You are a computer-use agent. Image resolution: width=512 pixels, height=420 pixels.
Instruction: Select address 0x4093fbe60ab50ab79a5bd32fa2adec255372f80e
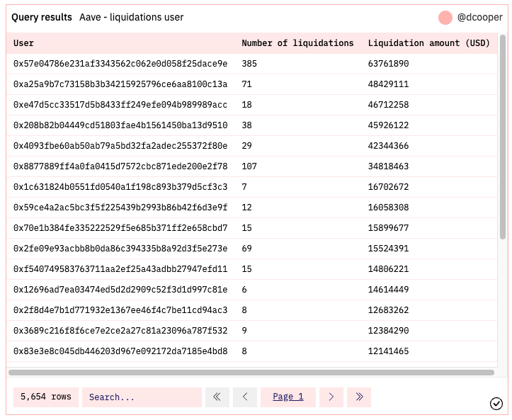(x=120, y=146)
